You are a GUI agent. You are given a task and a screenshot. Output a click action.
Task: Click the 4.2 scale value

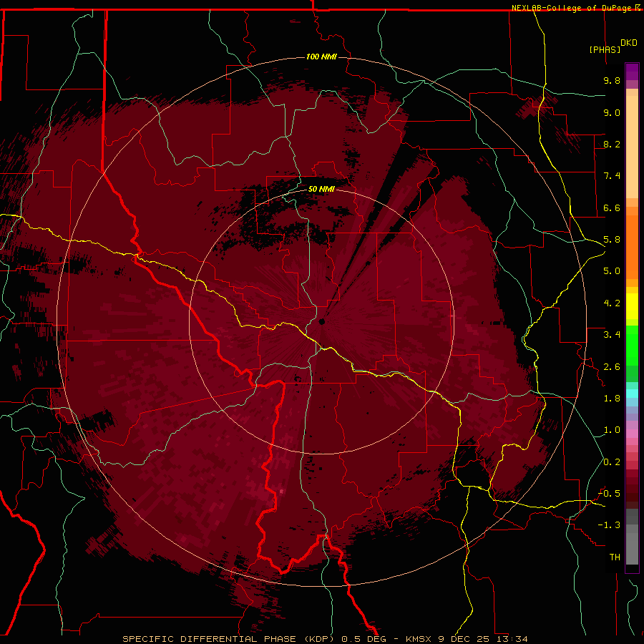pos(612,303)
